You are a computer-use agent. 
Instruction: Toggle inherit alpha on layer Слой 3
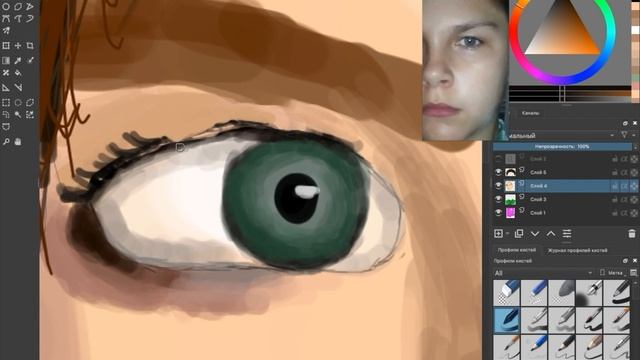pyautogui.click(x=624, y=200)
